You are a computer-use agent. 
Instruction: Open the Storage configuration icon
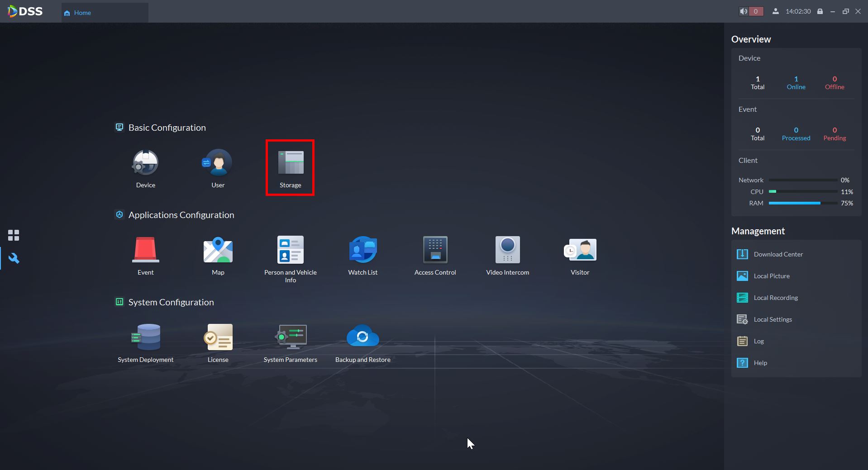290,163
